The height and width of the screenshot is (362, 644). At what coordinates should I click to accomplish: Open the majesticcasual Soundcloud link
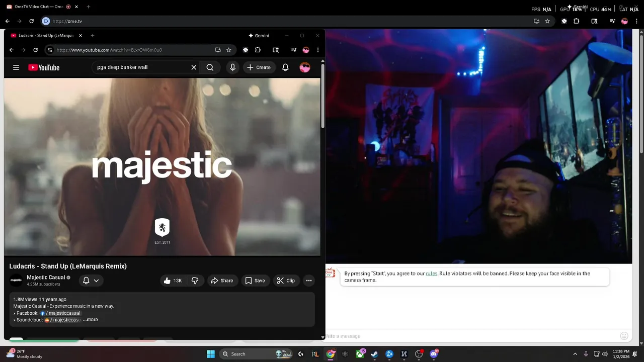tap(63, 320)
